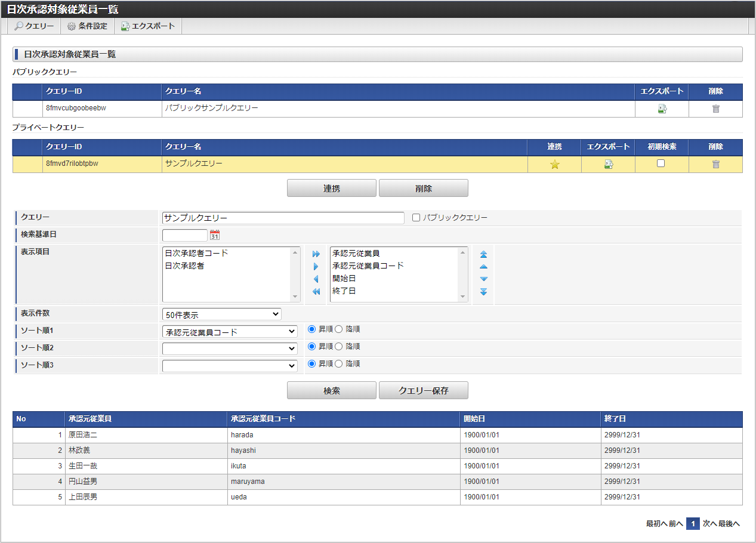Select 降順 for ソート順1

pyautogui.click(x=339, y=329)
